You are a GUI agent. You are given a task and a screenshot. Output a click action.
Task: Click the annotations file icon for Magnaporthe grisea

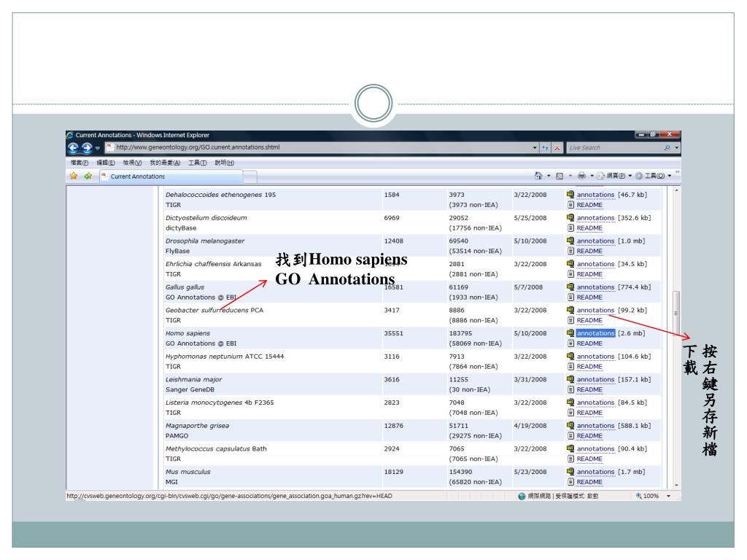[x=570, y=425]
